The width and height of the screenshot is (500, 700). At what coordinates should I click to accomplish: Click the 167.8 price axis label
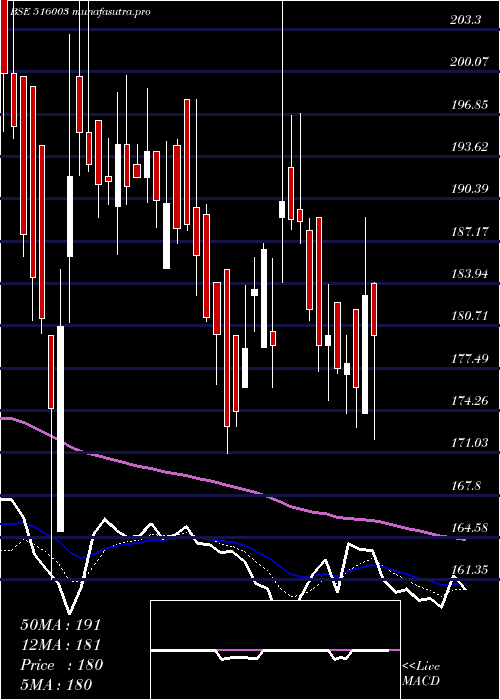click(466, 485)
